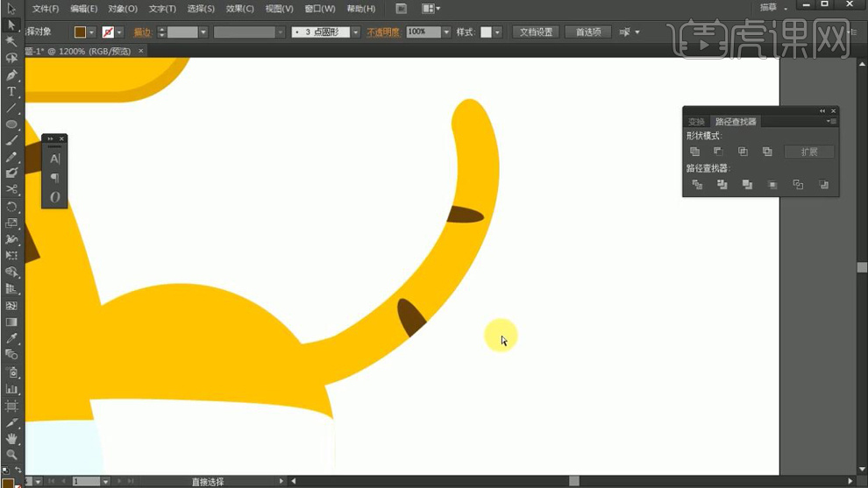Click Unite shape mode in Pathfinder
868x488 pixels.
pyautogui.click(x=694, y=151)
